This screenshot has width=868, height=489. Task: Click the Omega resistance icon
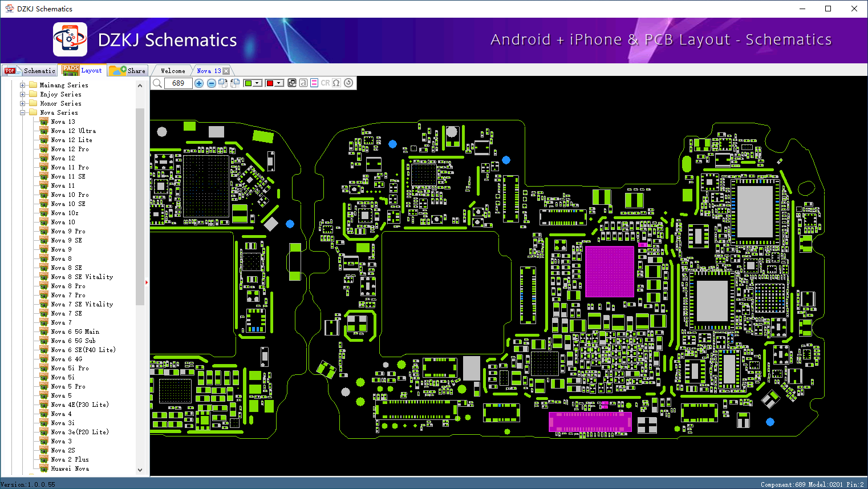[336, 83]
